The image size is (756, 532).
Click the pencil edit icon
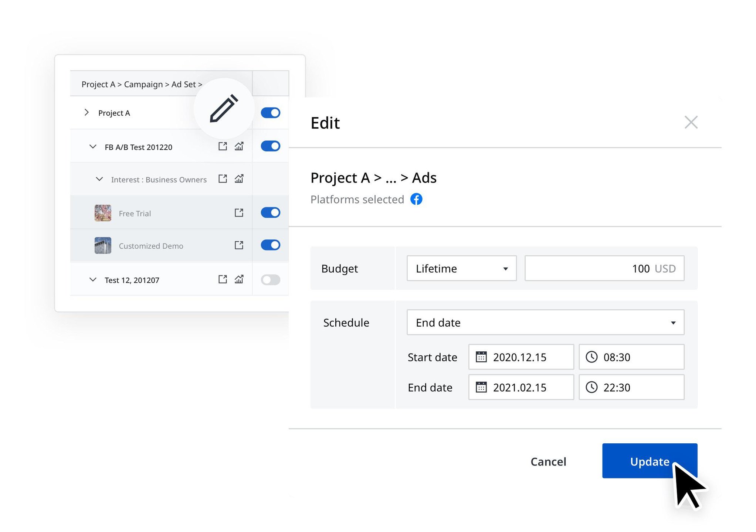pos(224,108)
